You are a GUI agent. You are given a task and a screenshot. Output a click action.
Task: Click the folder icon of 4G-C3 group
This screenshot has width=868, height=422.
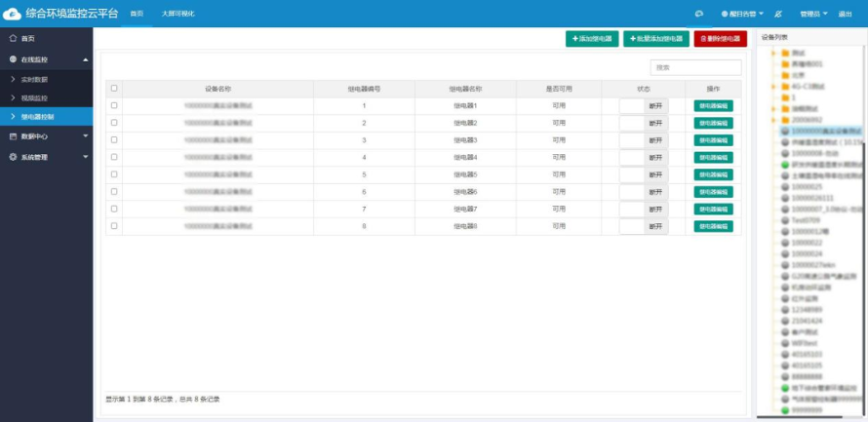pos(784,87)
